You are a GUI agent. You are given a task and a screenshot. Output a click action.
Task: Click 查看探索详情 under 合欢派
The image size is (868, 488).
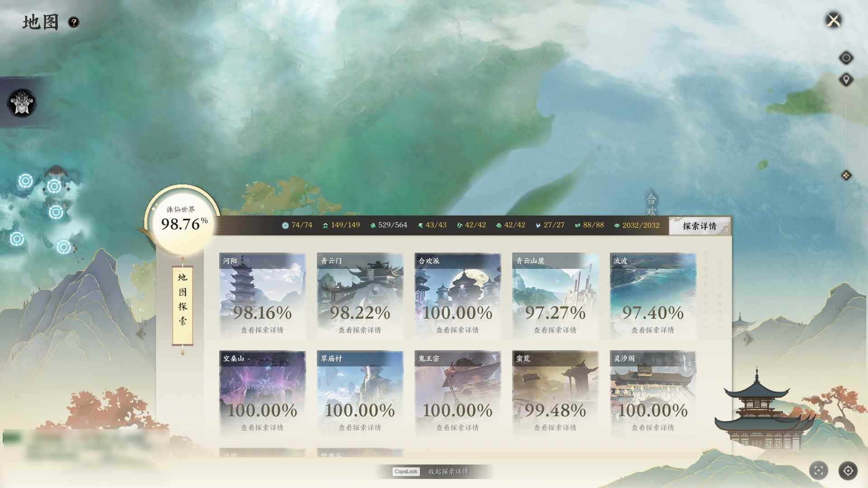(x=458, y=330)
